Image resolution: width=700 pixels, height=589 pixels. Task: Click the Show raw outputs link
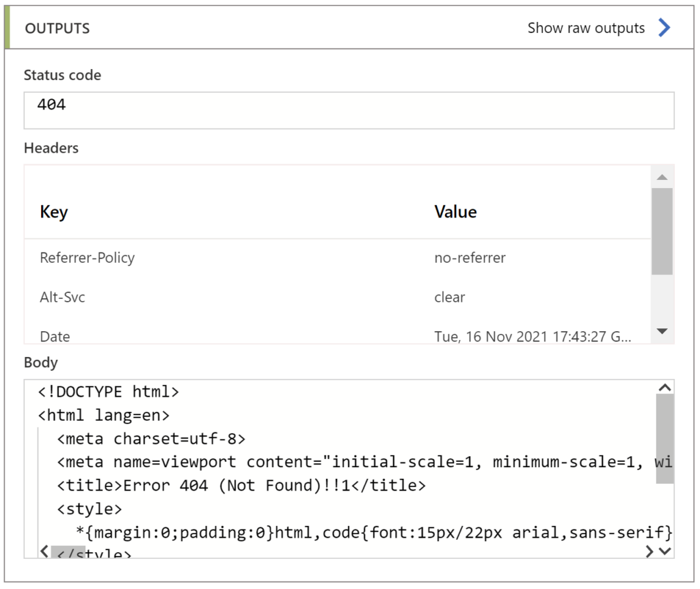point(586,28)
